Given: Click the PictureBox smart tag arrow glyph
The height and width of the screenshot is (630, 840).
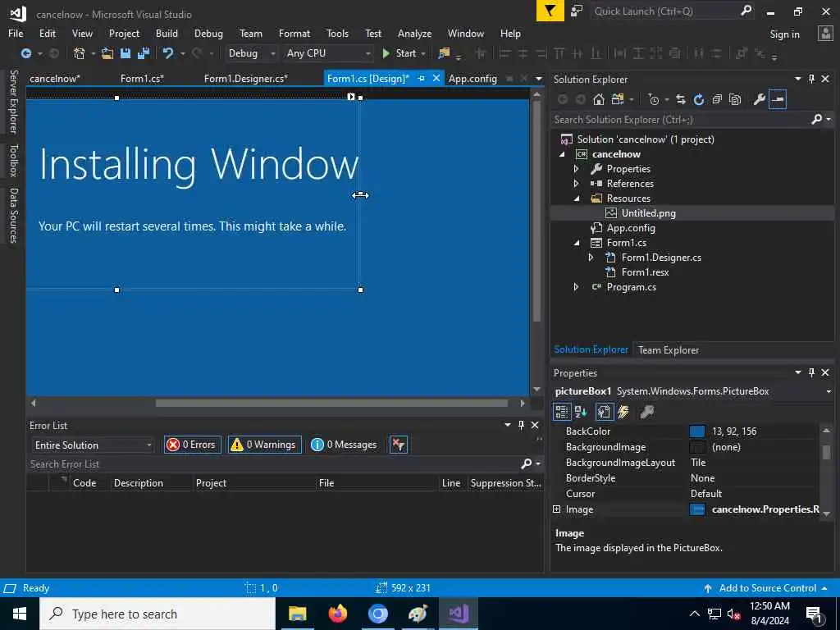Looking at the screenshot, I should click(351, 97).
